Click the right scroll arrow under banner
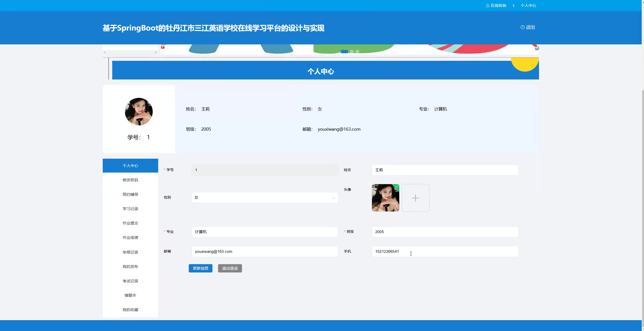Image resolution: width=644 pixels, height=331 pixels. [156, 52]
